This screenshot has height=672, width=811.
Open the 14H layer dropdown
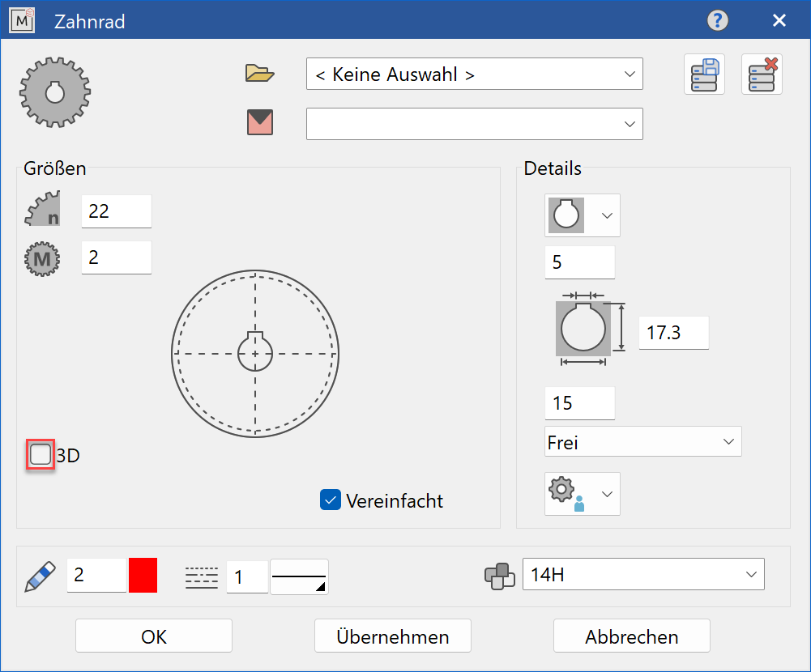pos(643,574)
